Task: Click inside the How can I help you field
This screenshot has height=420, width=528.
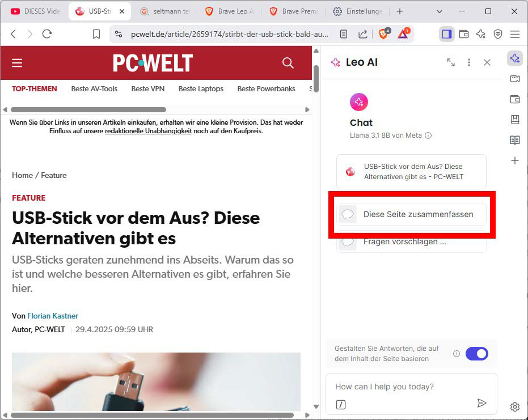Action: pos(397,386)
